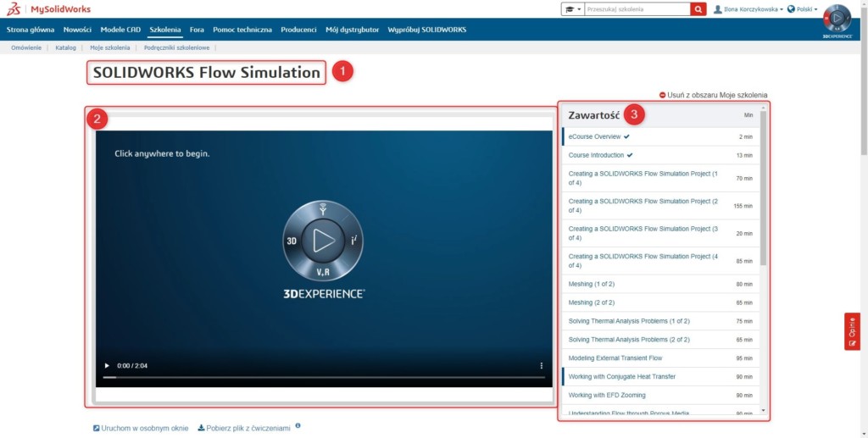Click Pobierz plik z ćwiczeniami link

(x=244, y=428)
